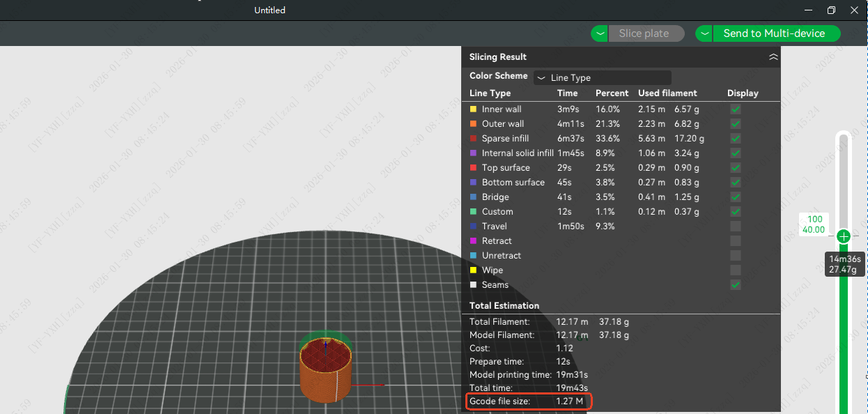Uncheck the Sparse infill display checkbox
The width and height of the screenshot is (868, 414).
coord(736,139)
